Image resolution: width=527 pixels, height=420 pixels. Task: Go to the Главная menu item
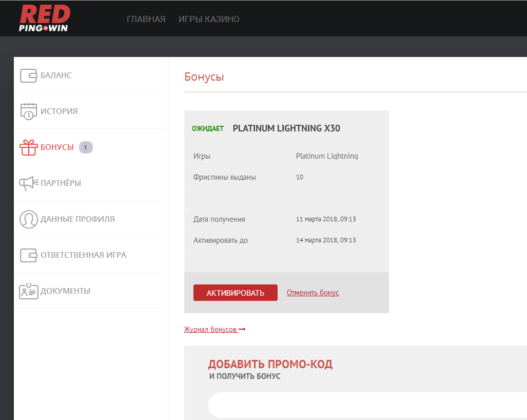(146, 19)
